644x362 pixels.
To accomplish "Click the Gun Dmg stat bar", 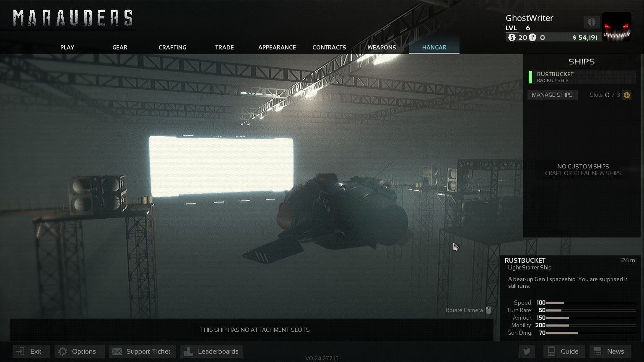I will (591, 333).
